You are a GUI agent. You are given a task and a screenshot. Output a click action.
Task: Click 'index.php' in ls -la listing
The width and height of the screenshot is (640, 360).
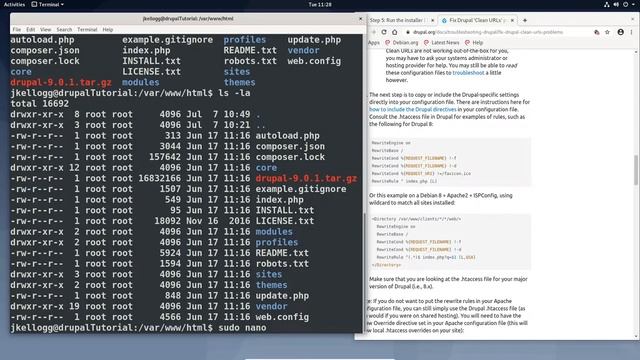280,200
